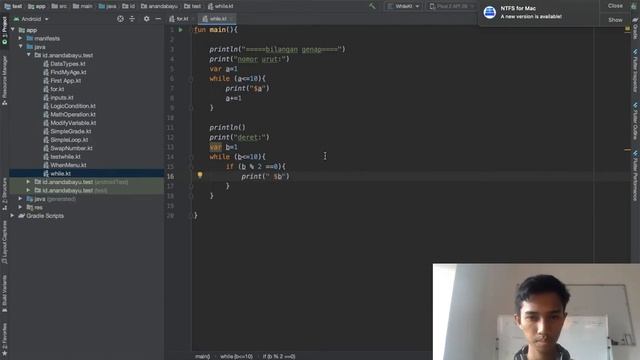Open Flutter Inspector right side tab
The height and width of the screenshot is (360, 640).
click(x=636, y=70)
